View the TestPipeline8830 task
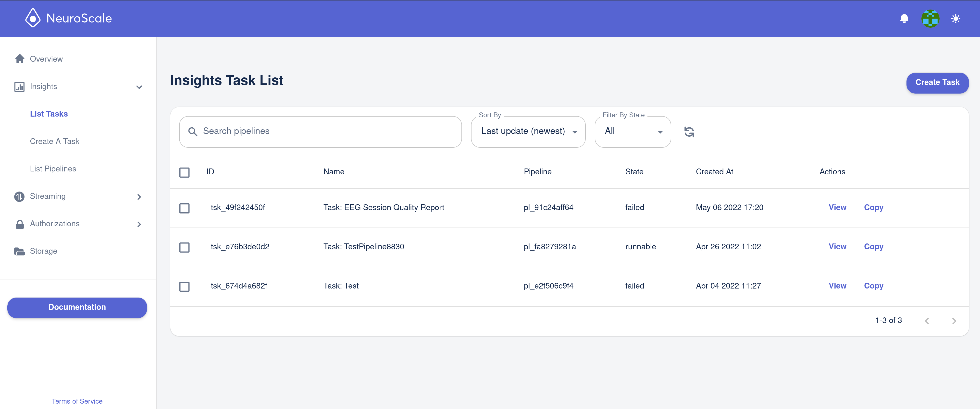 [837, 246]
